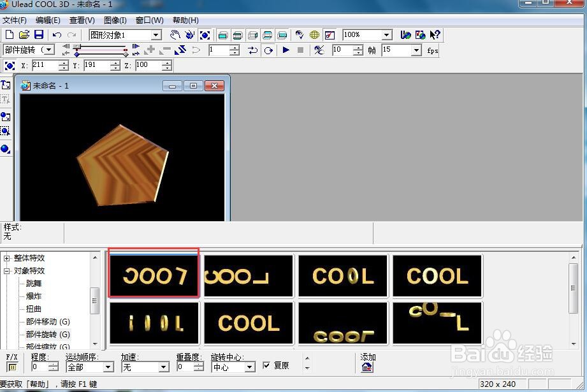
Task: Click the wireframe globe display icon
Action: (x=314, y=35)
